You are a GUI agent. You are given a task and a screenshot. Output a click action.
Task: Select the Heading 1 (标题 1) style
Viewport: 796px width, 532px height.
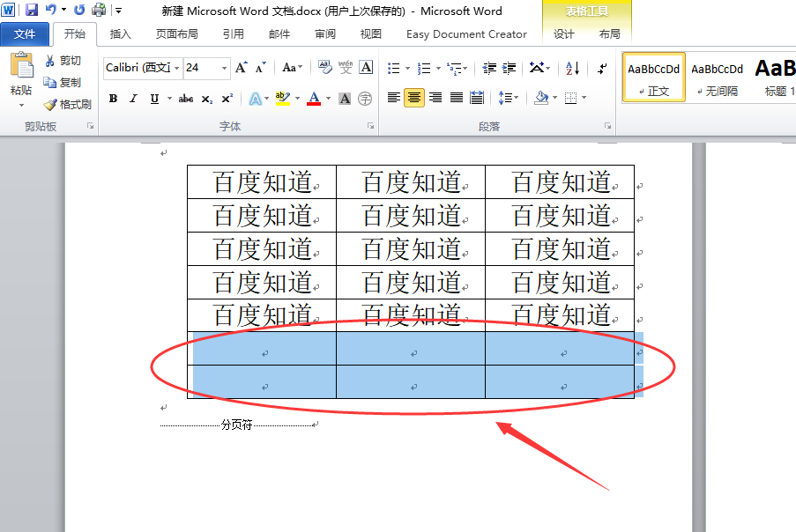(x=775, y=78)
